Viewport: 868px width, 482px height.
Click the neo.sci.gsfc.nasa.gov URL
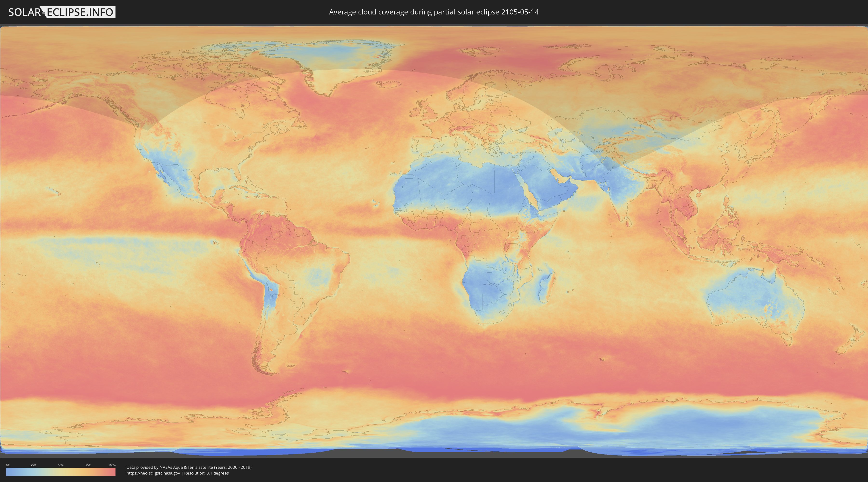(x=153, y=473)
